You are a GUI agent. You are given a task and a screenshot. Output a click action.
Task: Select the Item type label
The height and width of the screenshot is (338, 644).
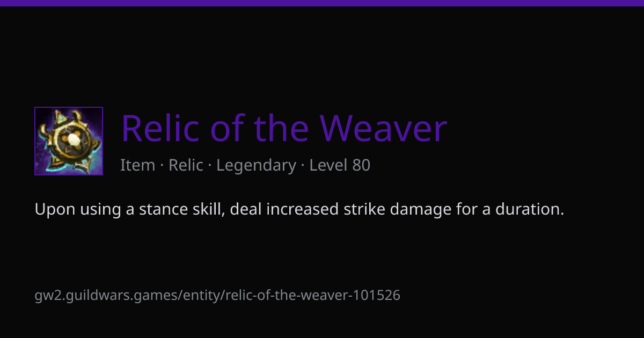138,165
